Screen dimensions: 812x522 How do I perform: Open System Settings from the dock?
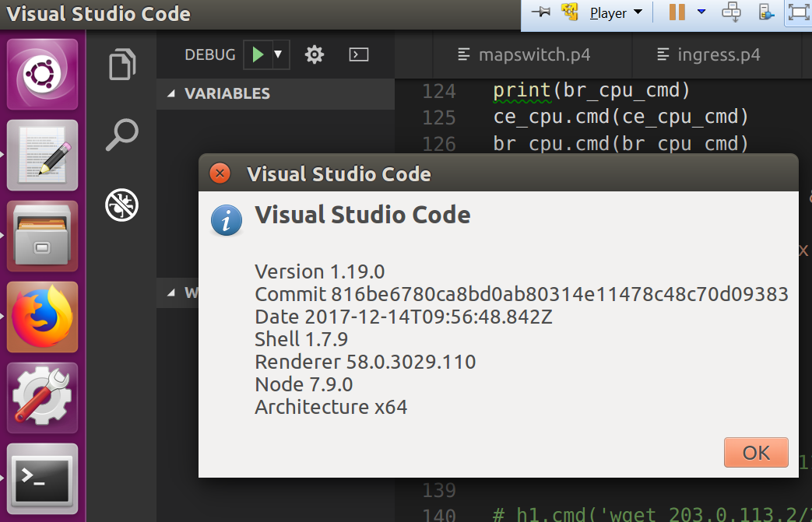pyautogui.click(x=43, y=398)
